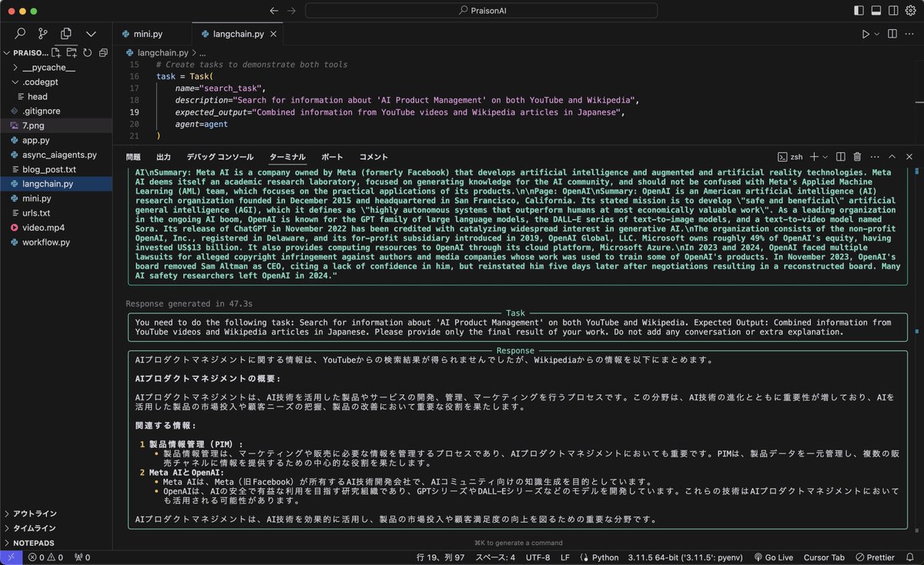This screenshot has height=565, width=924.
Task: Open async_aiagents.py file
Action: coord(59,155)
